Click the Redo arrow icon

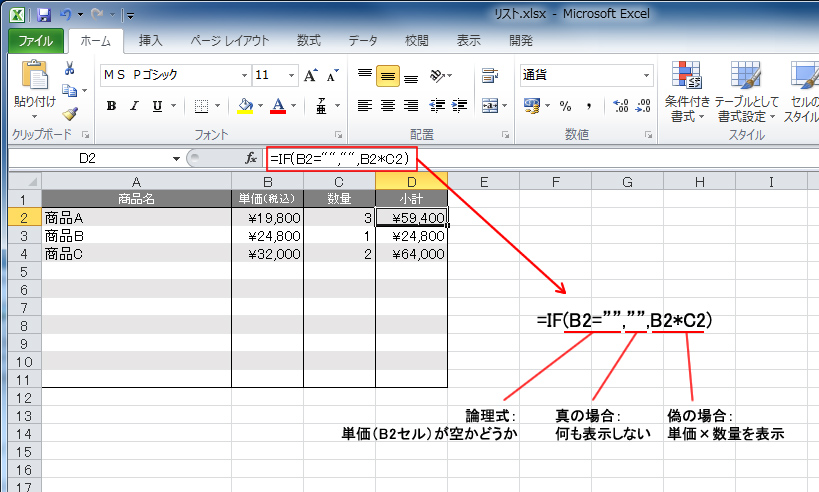[x=97, y=15]
